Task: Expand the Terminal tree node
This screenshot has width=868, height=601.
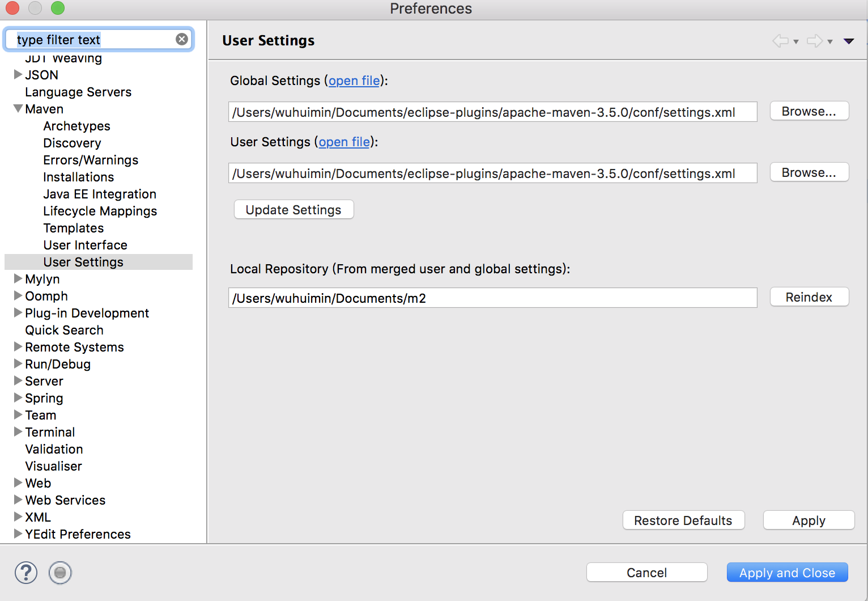Action: pos(18,431)
